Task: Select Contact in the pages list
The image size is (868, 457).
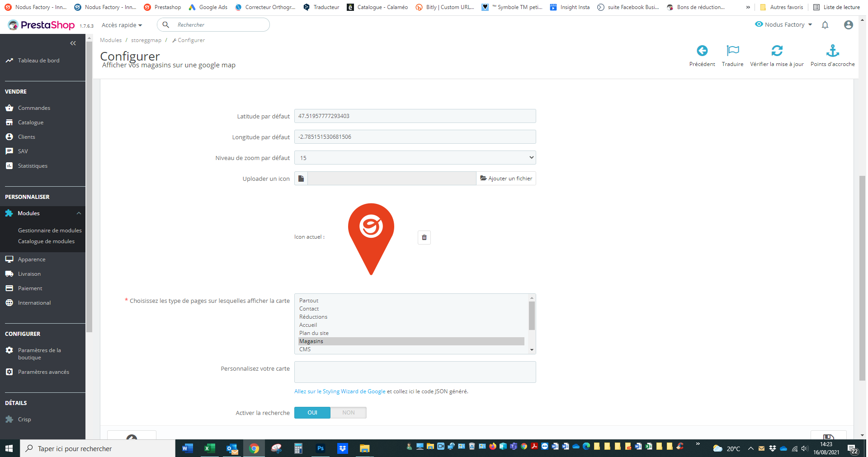Action: pyautogui.click(x=309, y=309)
